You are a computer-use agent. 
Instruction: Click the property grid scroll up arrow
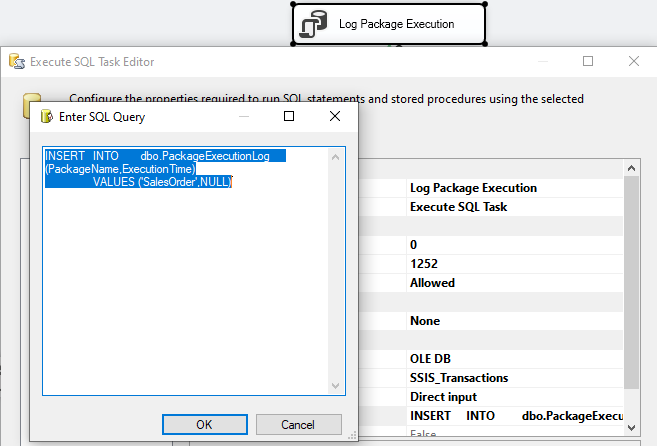(631, 169)
